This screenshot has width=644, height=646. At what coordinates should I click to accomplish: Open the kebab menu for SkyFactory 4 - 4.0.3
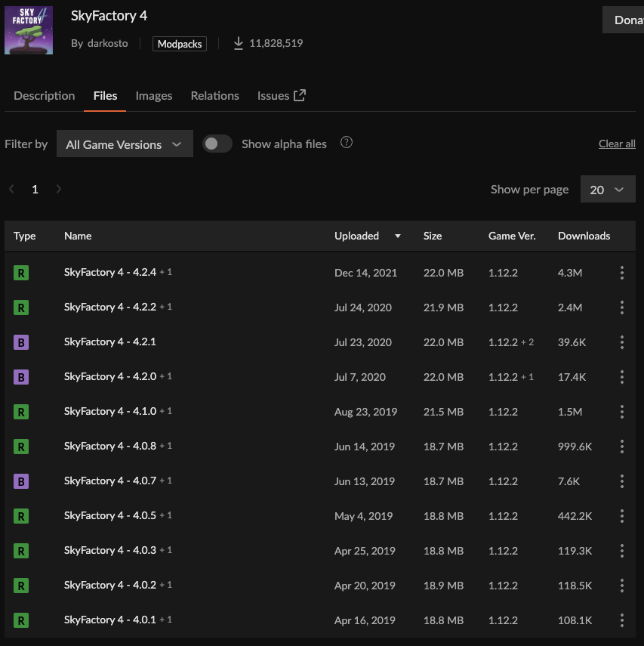(622, 550)
